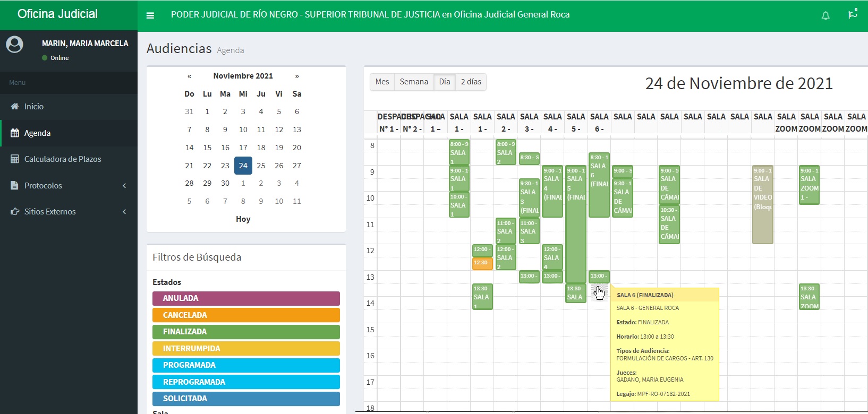Toggle the FINALIZADA status filter
Viewport: 868px width, 414px height.
(x=246, y=332)
